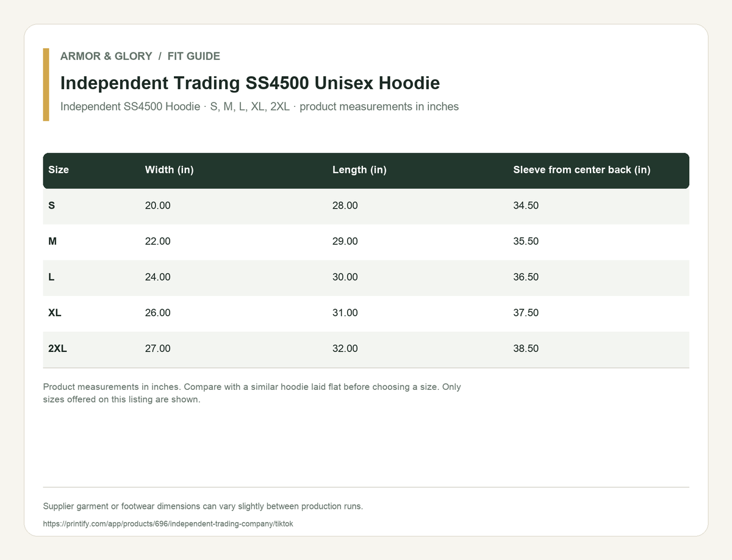Select the 2XL size row label
This screenshot has height=560, width=732.
point(57,349)
